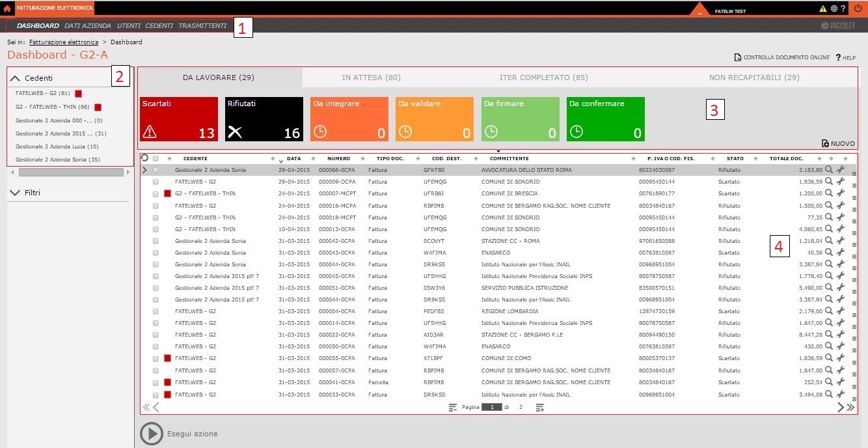View details of document 000066-0CPA with magnifier
The height and width of the screenshot is (448, 868).
point(829,170)
